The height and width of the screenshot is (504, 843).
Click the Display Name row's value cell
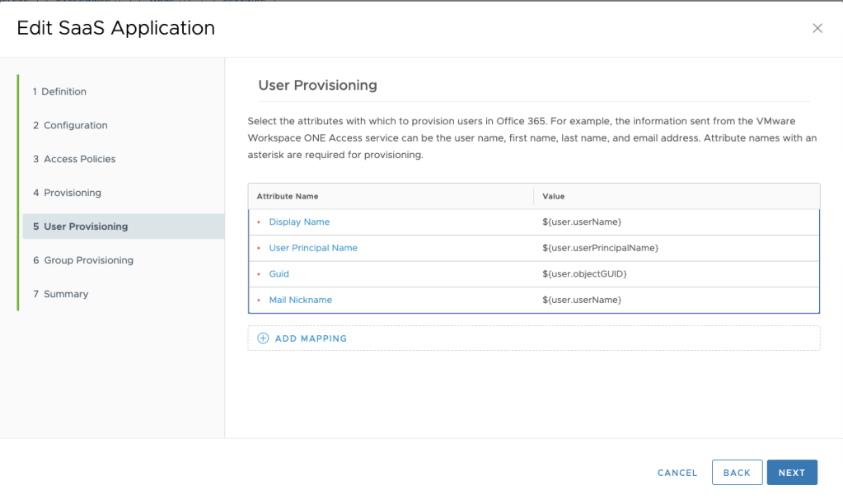point(582,222)
